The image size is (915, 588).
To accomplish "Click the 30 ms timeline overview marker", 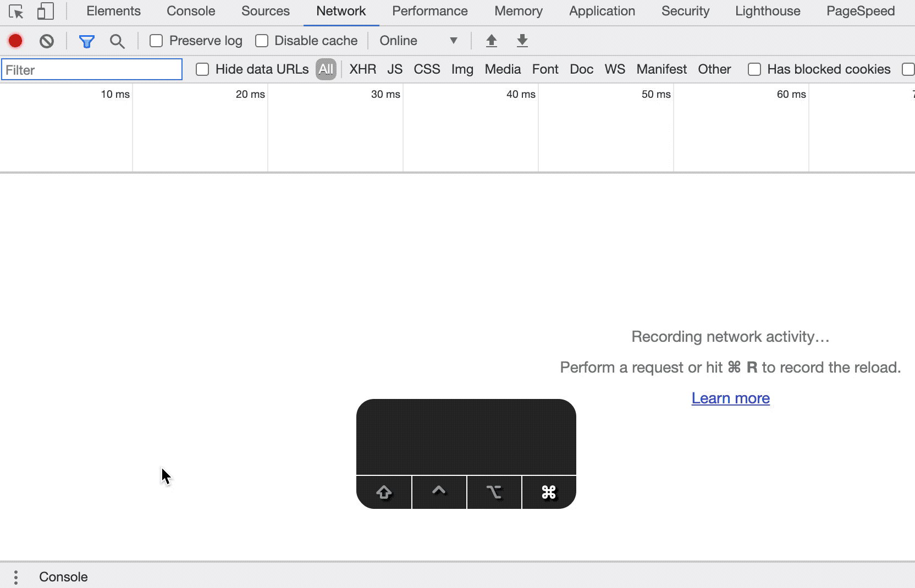I will point(385,95).
